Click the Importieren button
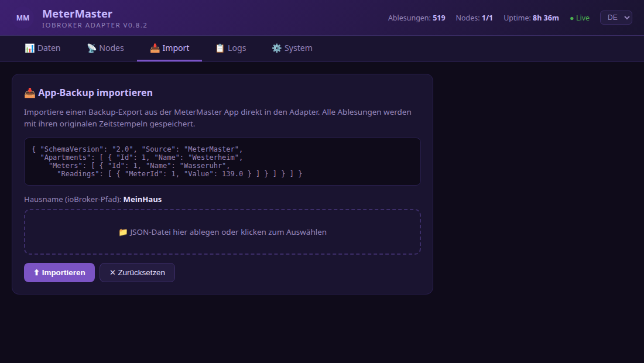 click(x=59, y=273)
